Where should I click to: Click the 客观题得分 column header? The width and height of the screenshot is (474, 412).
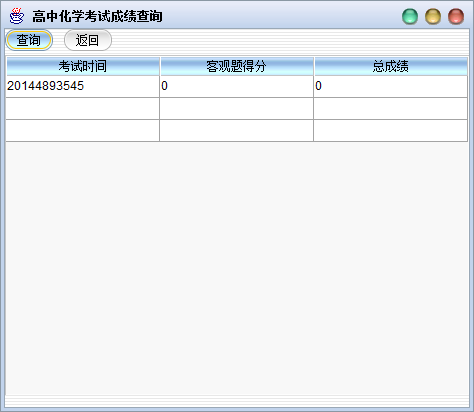pyautogui.click(x=237, y=66)
